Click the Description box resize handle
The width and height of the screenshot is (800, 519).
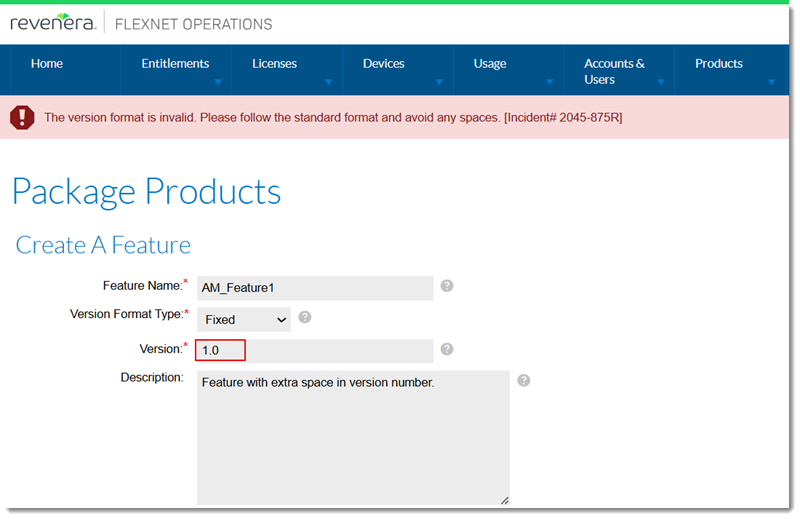[504, 500]
